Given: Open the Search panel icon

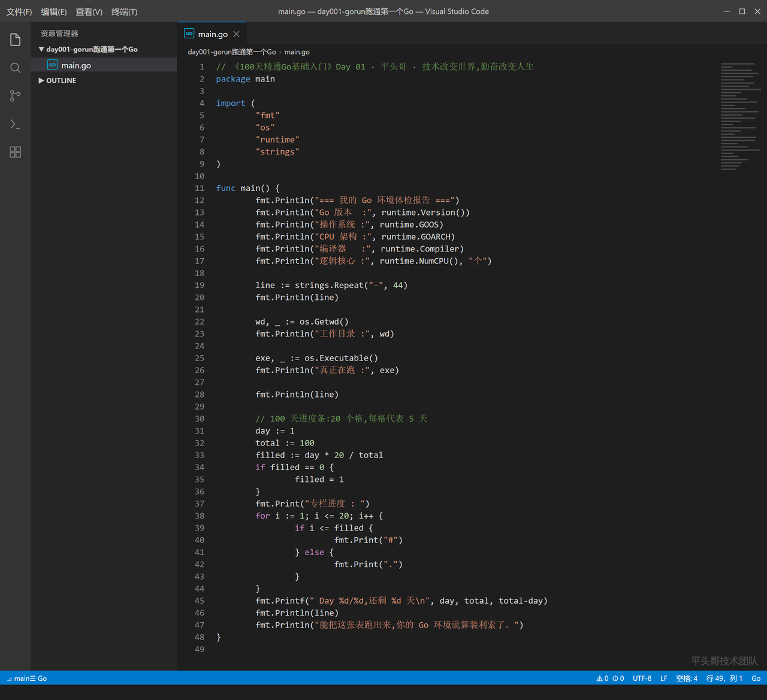Looking at the screenshot, I should 16,68.
